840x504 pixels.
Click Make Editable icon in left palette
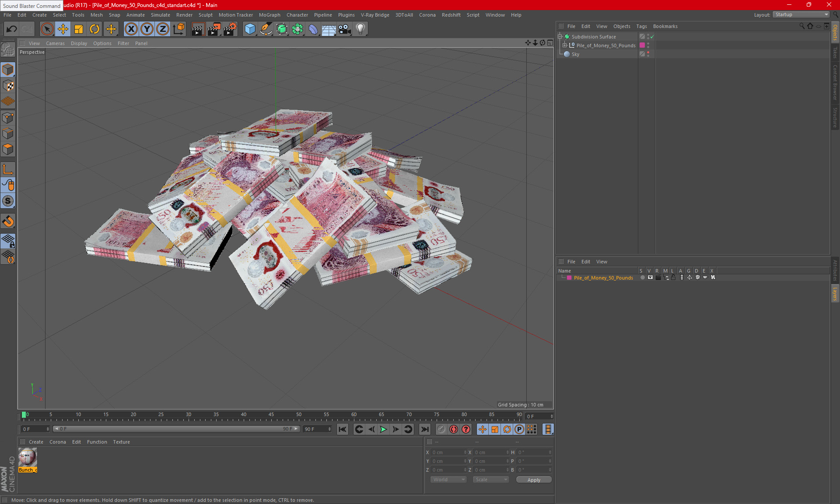(8, 50)
